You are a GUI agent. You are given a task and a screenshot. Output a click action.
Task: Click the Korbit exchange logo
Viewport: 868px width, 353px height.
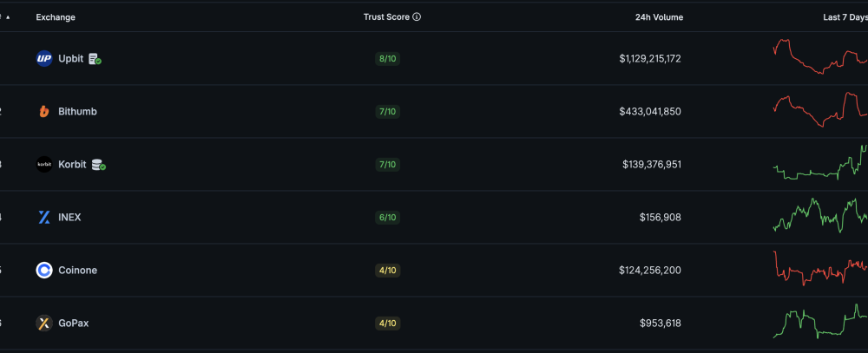tap(44, 165)
